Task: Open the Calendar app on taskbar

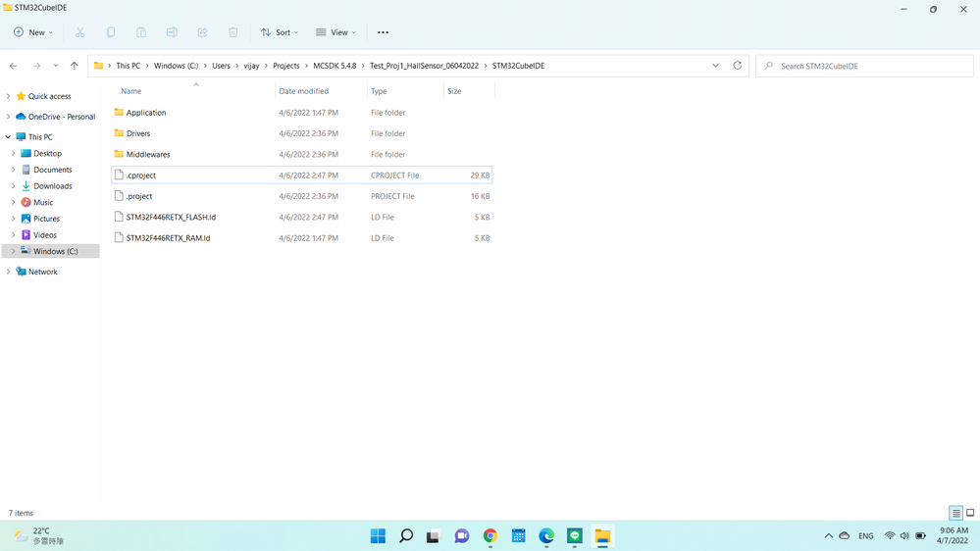Action: (x=518, y=536)
